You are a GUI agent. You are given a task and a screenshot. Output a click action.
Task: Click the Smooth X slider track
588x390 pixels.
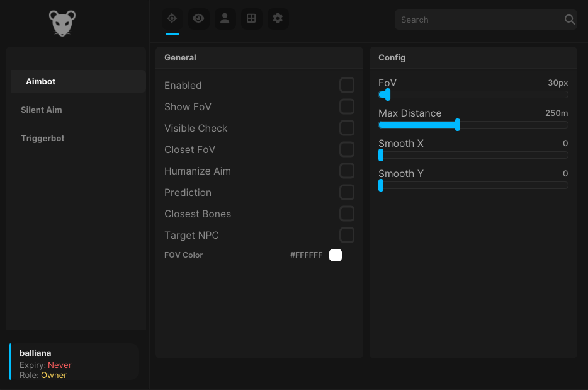[473, 155]
